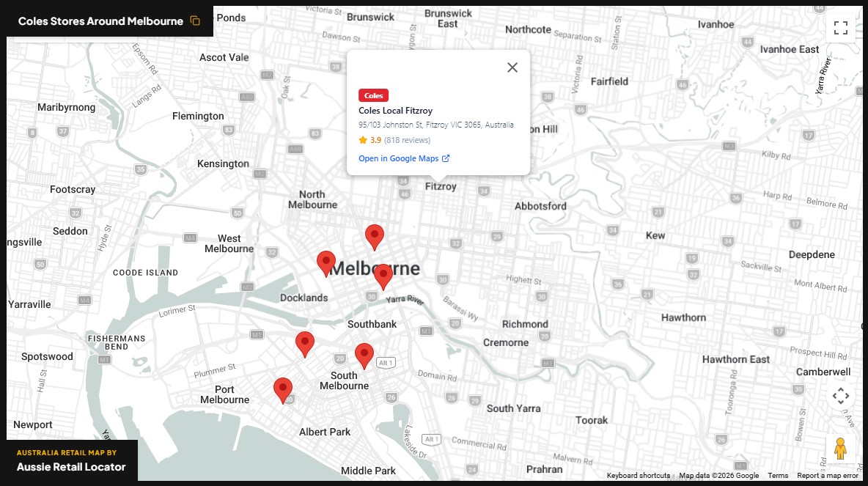
Task: Click the Prahran map label
Action: pyautogui.click(x=544, y=469)
